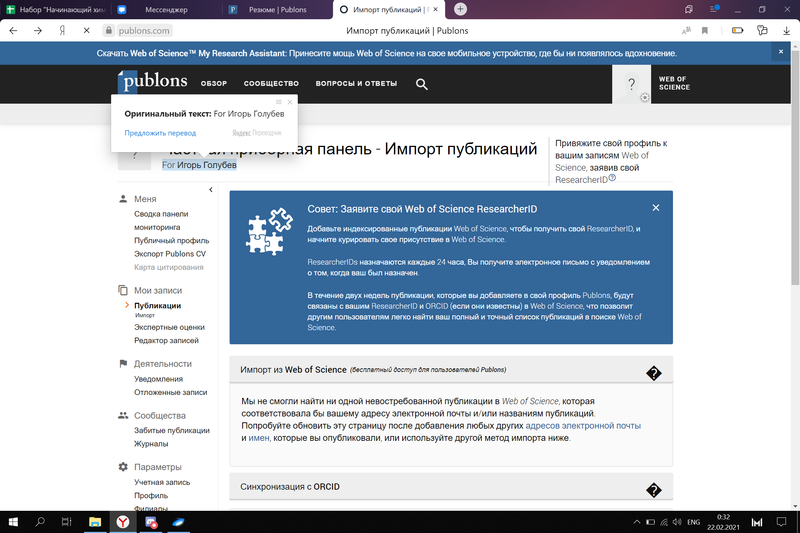Expand the Синхронизация с ORCID section header
This screenshot has width=800, height=533.
(x=451, y=487)
